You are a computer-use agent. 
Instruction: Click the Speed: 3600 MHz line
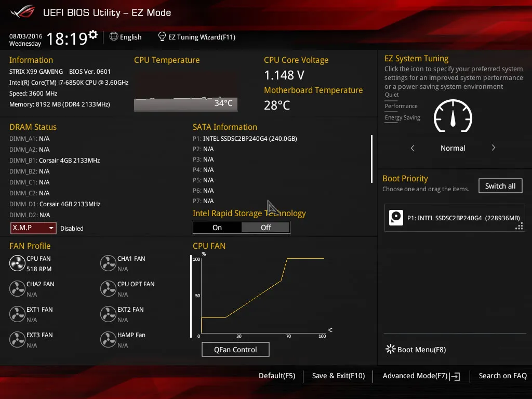pos(33,94)
